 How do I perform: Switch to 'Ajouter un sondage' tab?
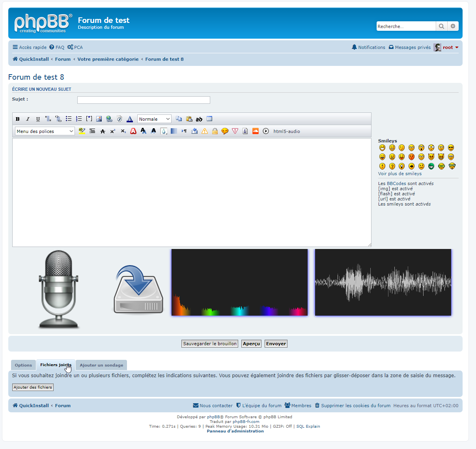tap(101, 365)
